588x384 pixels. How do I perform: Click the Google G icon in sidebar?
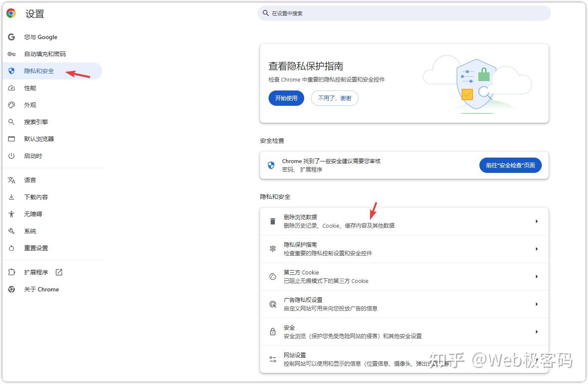point(11,37)
